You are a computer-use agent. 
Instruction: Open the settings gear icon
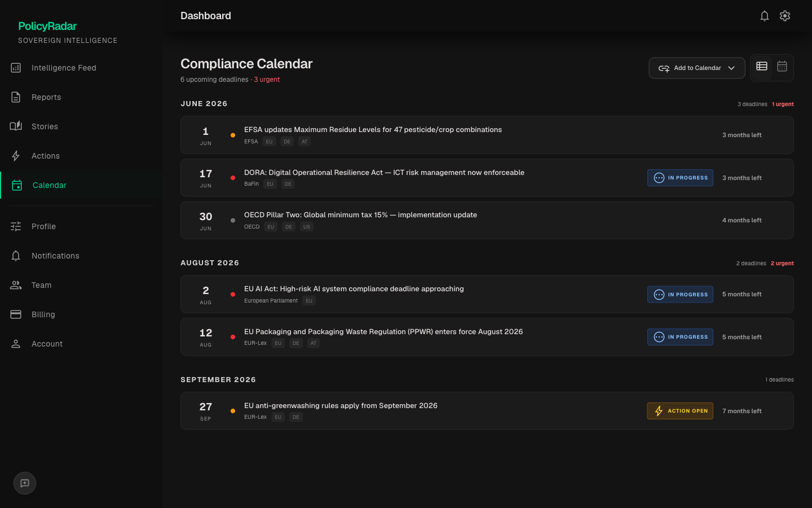click(785, 16)
